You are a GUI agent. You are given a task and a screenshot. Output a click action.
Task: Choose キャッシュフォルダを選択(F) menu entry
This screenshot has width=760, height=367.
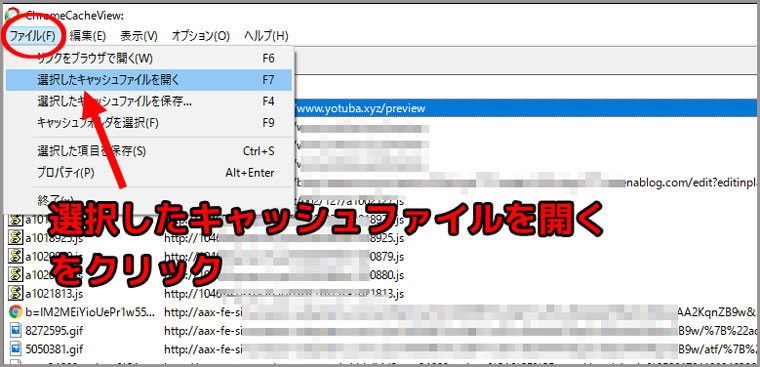click(x=149, y=123)
